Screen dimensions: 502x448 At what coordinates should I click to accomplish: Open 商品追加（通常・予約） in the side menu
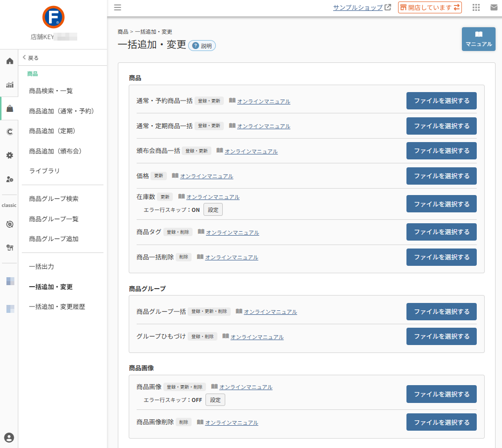tap(61, 111)
